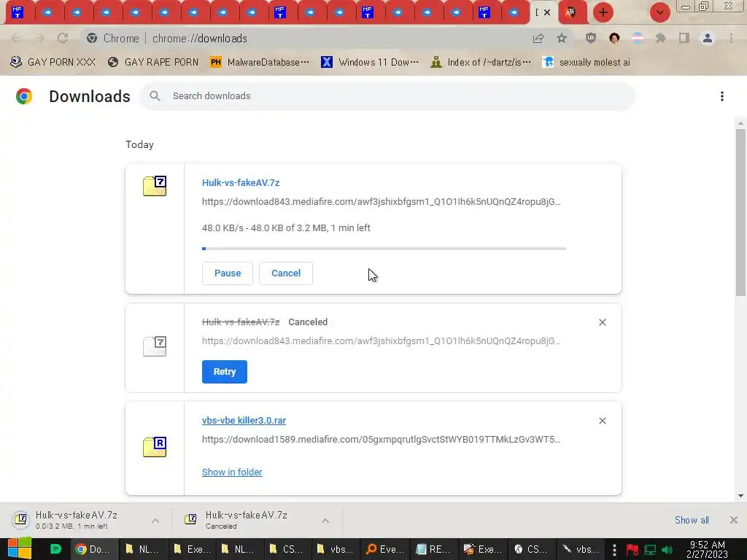747x560 pixels.
Task: Click Show in folder for vbs-vbe killer3.0.rar
Action: pyautogui.click(x=232, y=472)
